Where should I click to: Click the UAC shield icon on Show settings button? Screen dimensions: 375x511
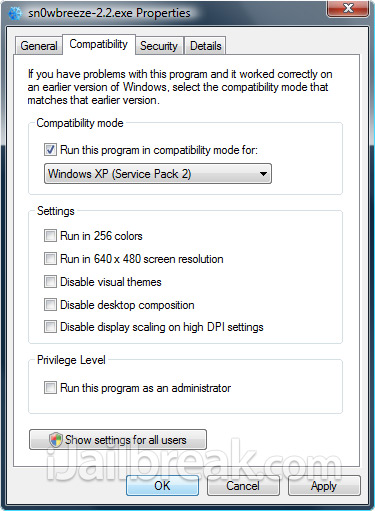56,440
